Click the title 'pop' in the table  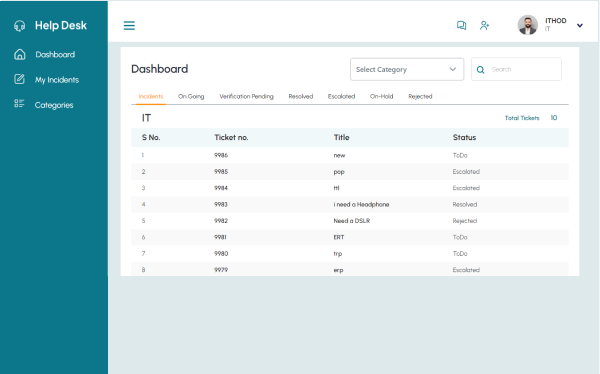(x=339, y=172)
